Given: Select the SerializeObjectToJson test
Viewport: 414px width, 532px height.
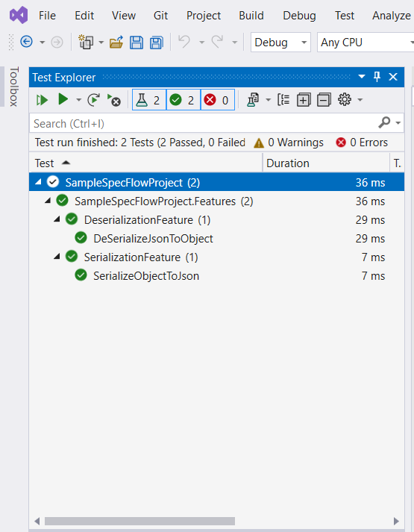Looking at the screenshot, I should point(146,276).
